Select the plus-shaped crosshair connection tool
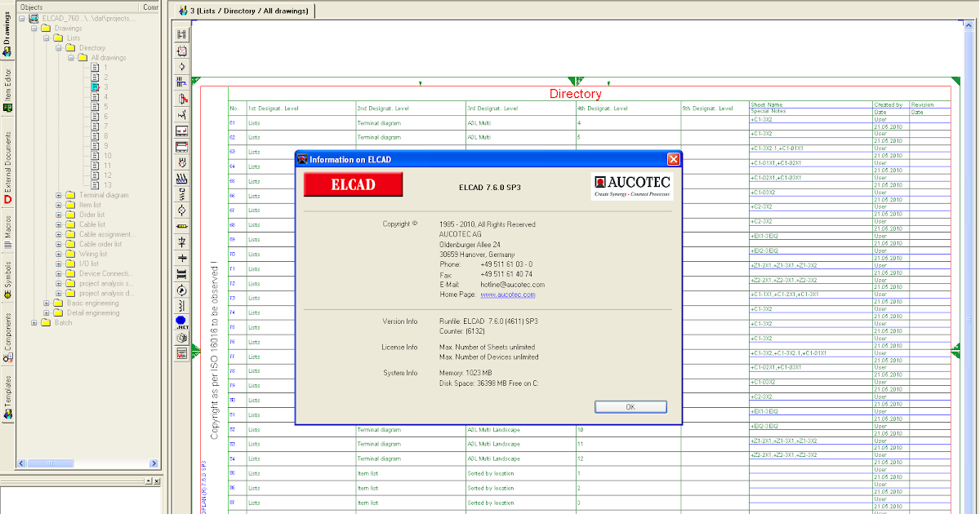Image resolution: width=980 pixels, height=514 pixels. (x=182, y=258)
